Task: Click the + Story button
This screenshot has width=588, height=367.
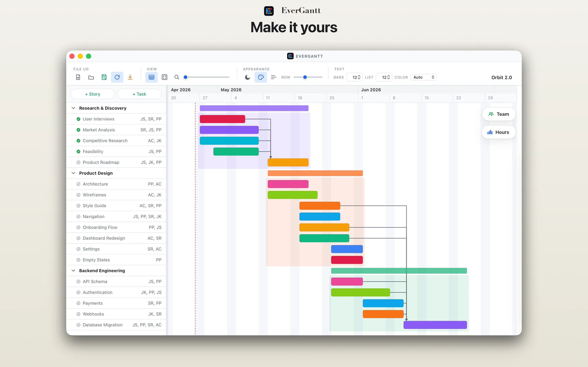Action: tap(92, 94)
